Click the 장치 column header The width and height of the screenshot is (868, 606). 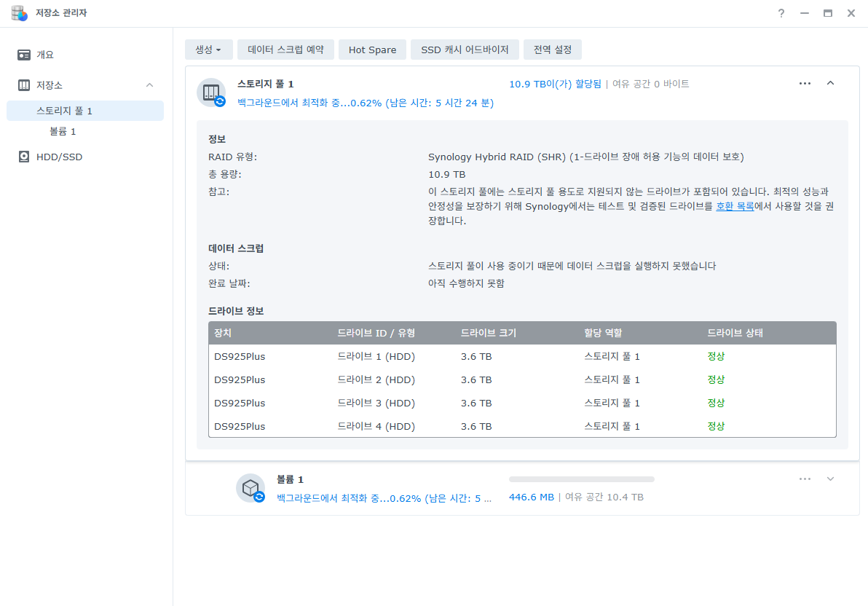223,333
